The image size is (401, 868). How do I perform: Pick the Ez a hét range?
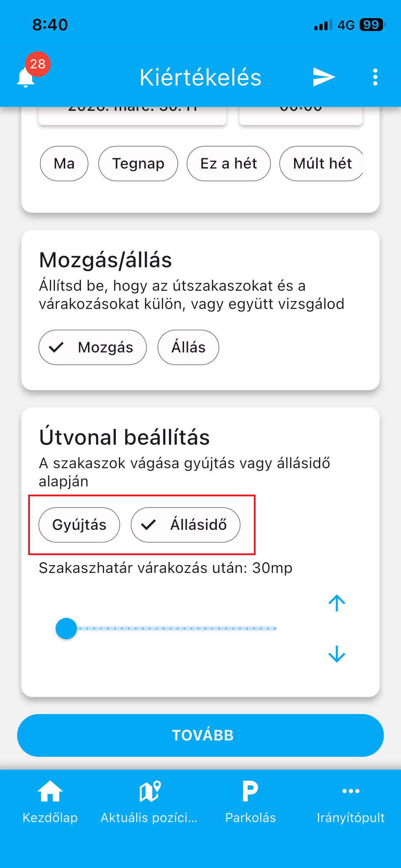(228, 164)
